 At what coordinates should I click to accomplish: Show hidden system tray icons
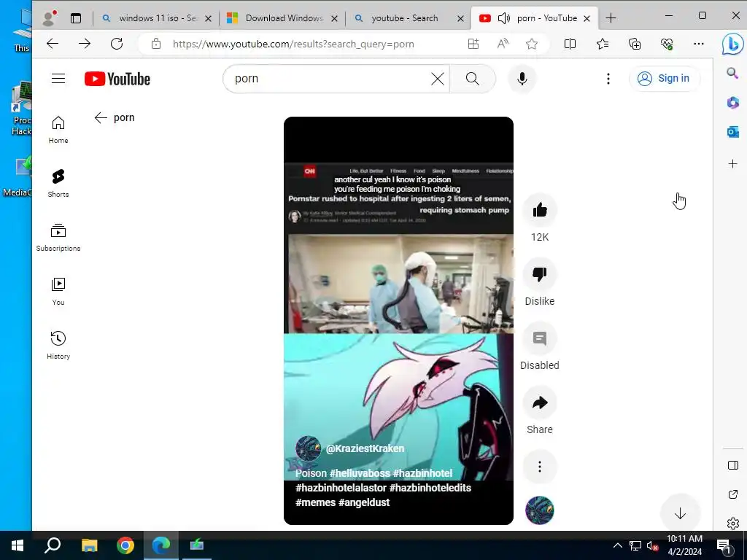(x=617, y=545)
